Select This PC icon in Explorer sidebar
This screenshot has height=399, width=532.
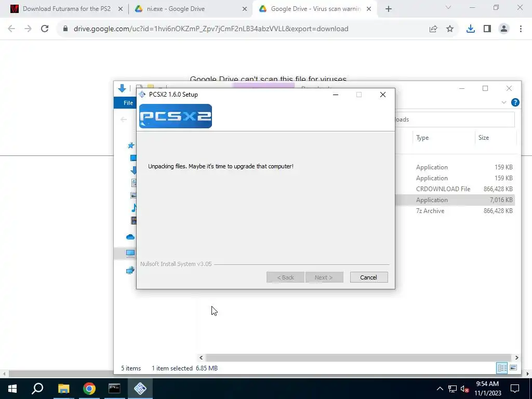(x=130, y=253)
